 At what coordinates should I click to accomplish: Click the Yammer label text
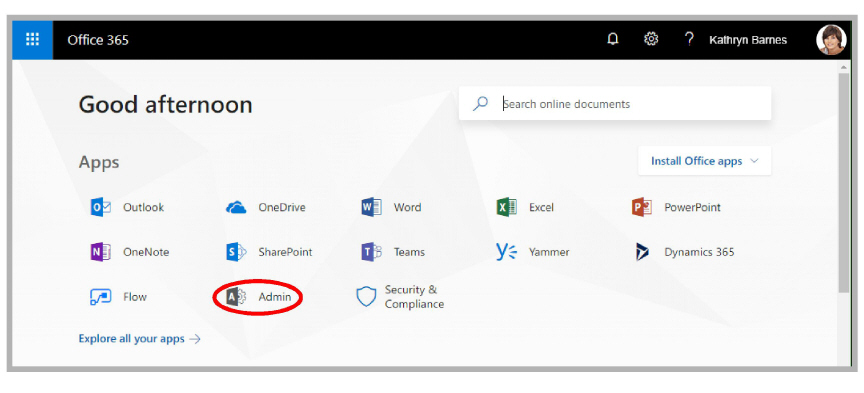click(x=549, y=252)
